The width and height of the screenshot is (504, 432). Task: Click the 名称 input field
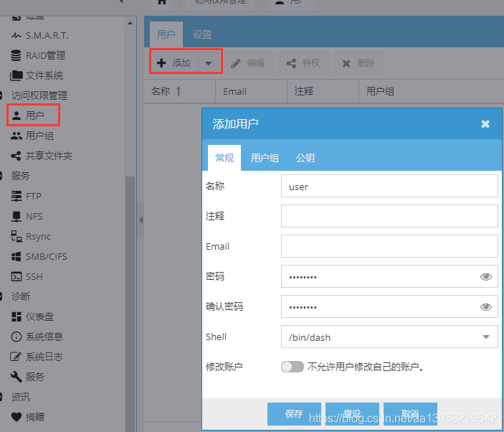pos(389,186)
